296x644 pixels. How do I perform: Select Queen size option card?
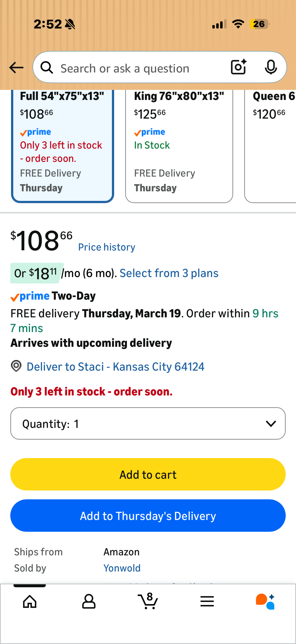(x=270, y=146)
